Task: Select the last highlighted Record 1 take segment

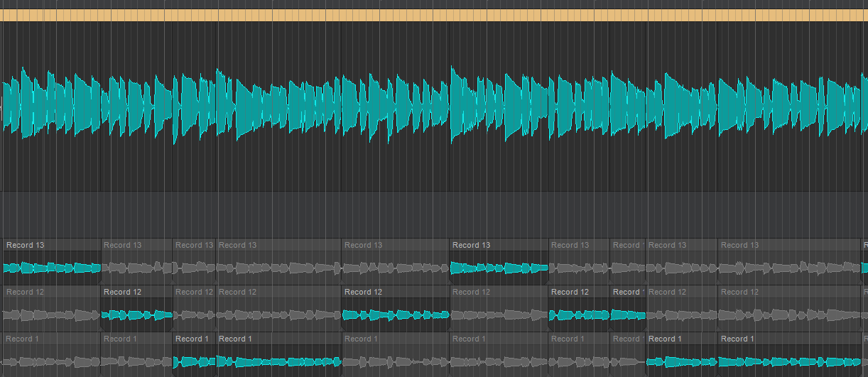Action: (x=789, y=355)
